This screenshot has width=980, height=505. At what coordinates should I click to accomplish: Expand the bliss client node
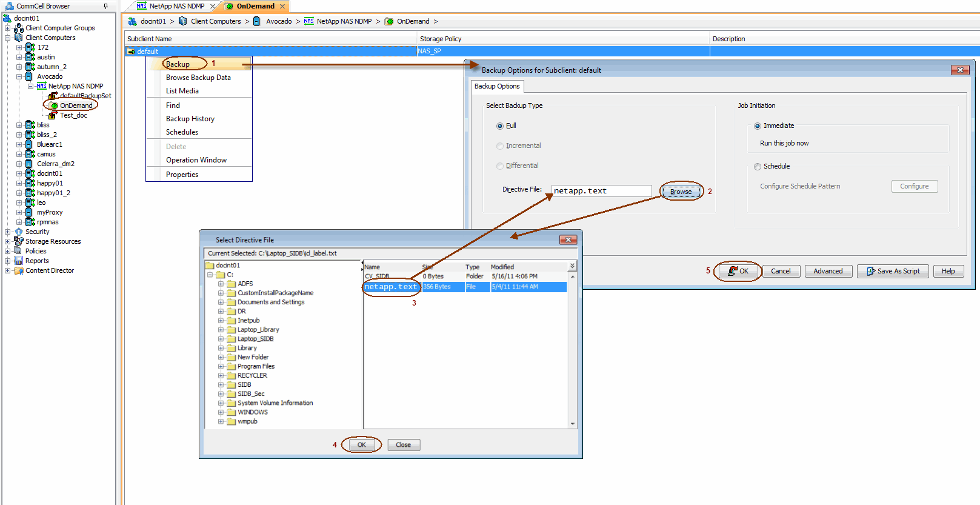pos(19,125)
